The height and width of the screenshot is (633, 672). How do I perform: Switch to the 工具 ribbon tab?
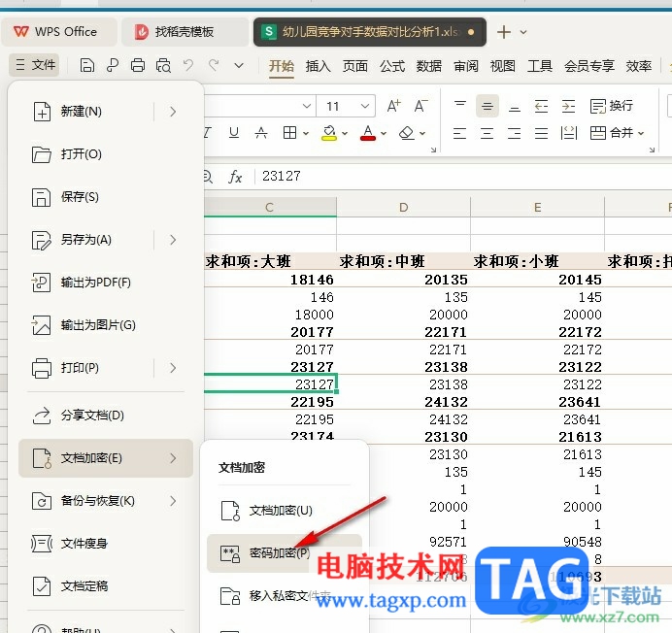540,66
